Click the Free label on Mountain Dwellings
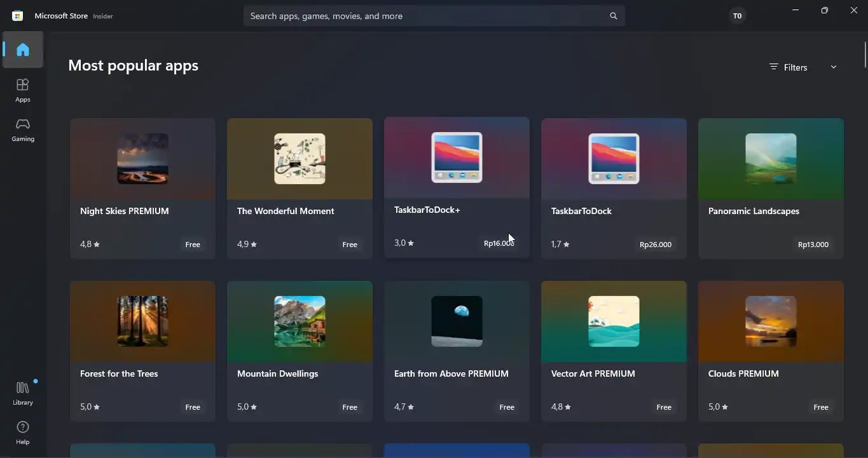The width and height of the screenshot is (868, 458). (350, 407)
